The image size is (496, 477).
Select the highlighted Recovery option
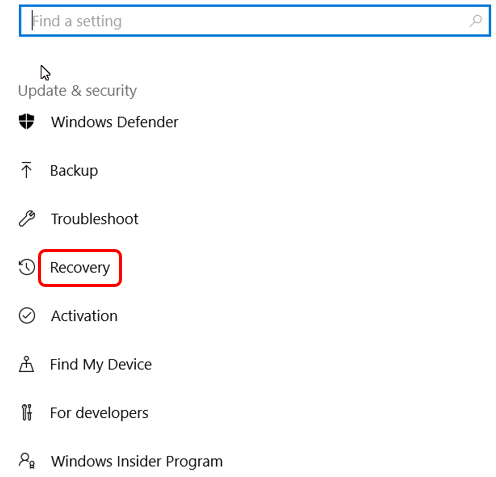click(80, 268)
